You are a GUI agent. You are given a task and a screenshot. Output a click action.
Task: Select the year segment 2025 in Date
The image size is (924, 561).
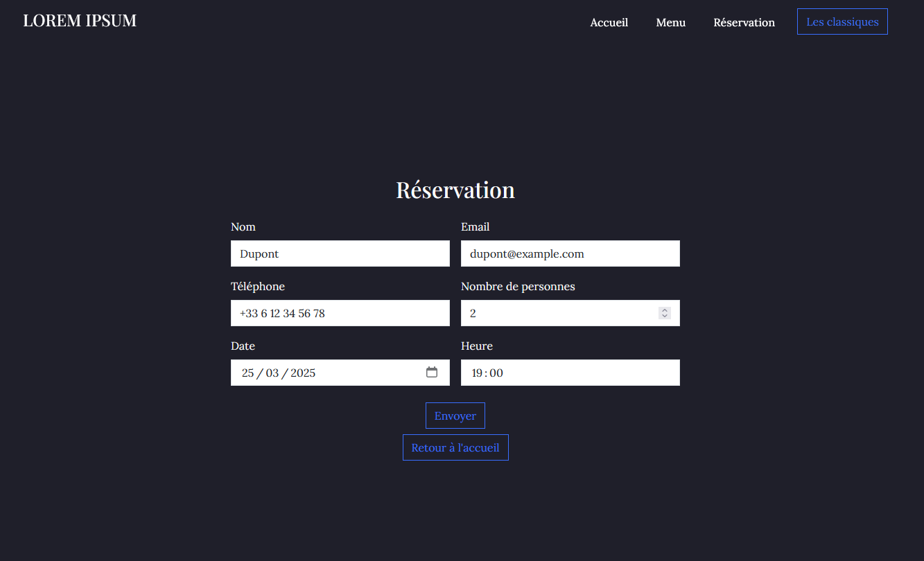(303, 373)
